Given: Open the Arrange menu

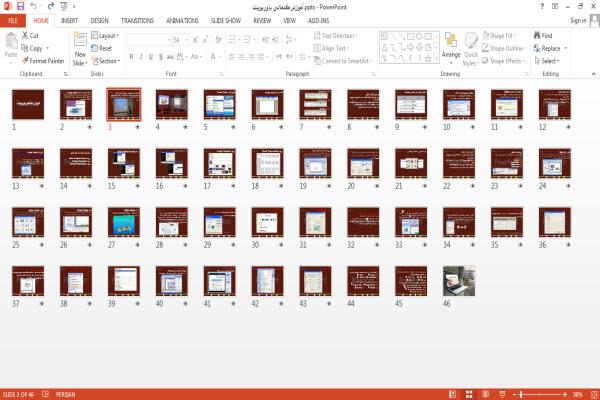Looking at the screenshot, I should tap(451, 48).
